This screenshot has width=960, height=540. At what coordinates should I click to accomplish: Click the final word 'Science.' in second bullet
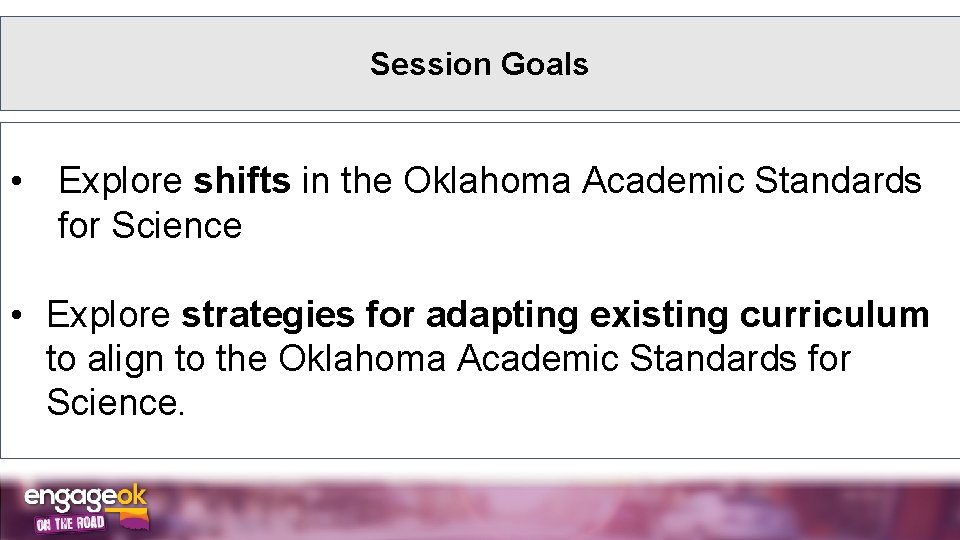[x=116, y=403]
